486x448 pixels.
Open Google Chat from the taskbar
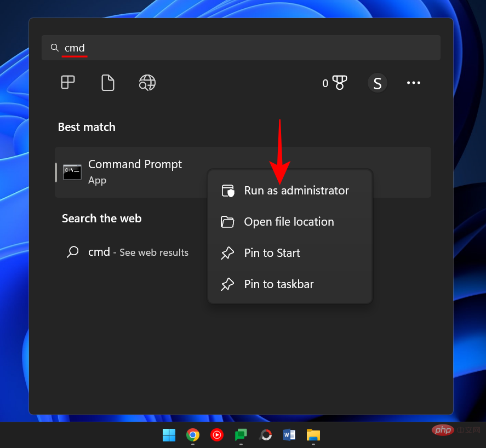click(241, 435)
